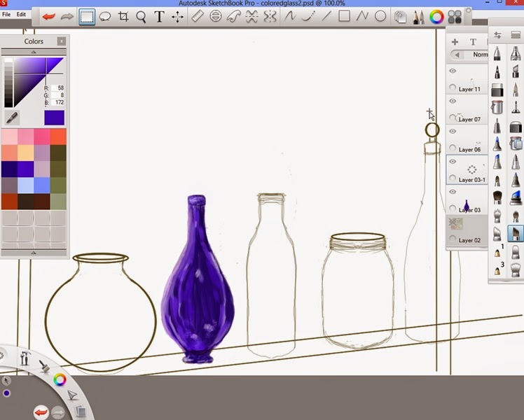Viewport: 524px width, 420px height.
Task: Click the circle button on Layer 02
Action: [x=453, y=239]
